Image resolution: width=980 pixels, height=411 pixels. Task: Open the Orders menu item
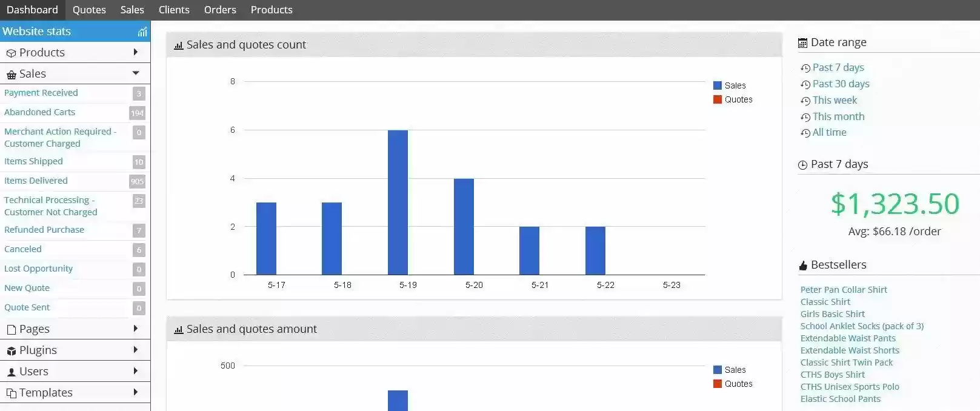(220, 10)
